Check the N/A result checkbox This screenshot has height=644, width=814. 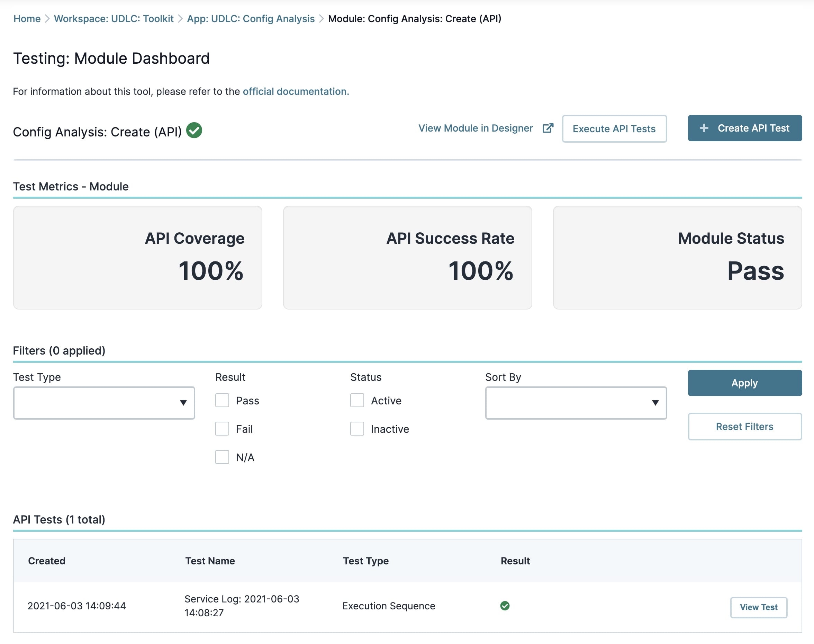click(x=222, y=457)
